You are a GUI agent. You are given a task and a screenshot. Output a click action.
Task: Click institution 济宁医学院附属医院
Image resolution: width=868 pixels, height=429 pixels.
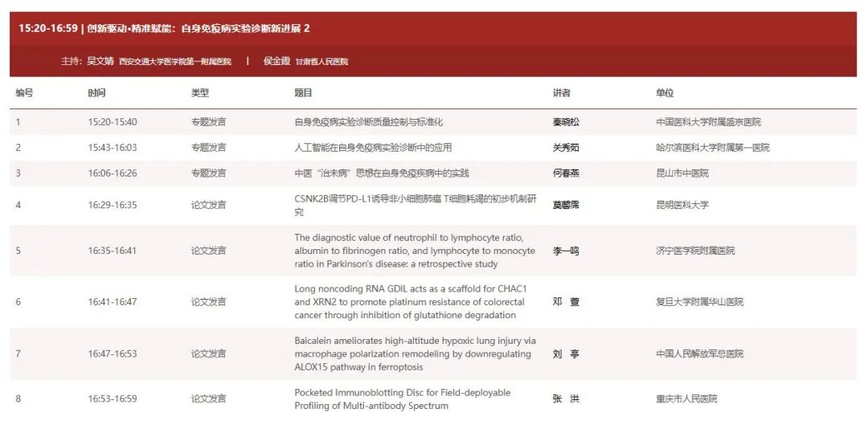point(695,251)
